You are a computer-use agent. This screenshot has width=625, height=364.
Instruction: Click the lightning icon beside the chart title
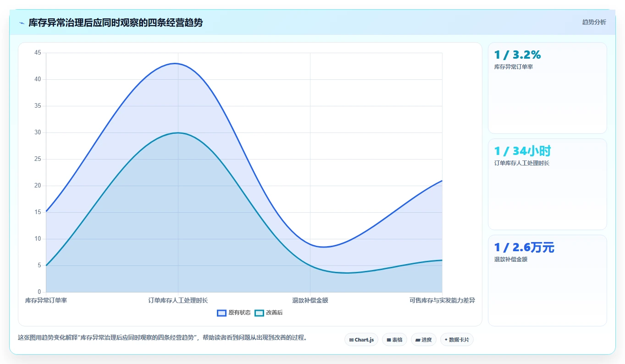[x=22, y=23]
